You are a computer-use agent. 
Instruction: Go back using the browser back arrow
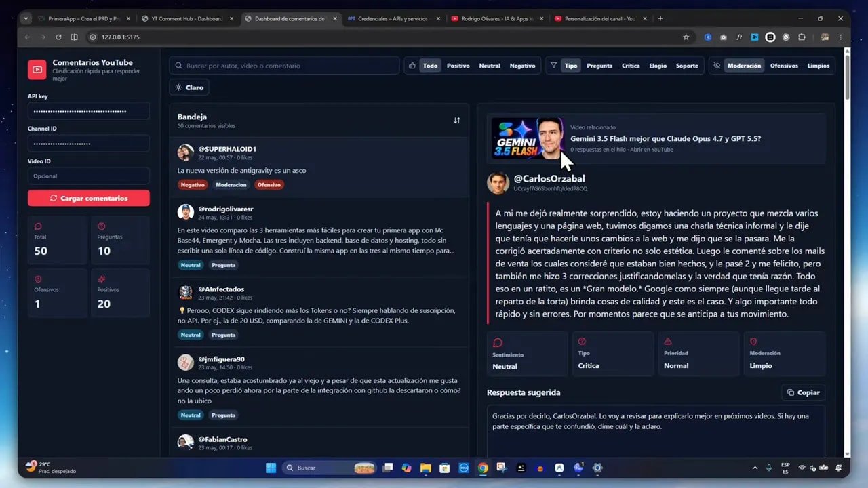pos(27,37)
